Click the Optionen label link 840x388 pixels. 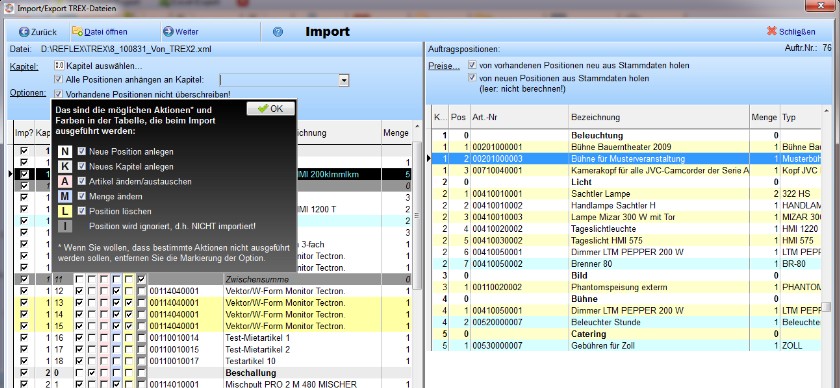click(28, 93)
